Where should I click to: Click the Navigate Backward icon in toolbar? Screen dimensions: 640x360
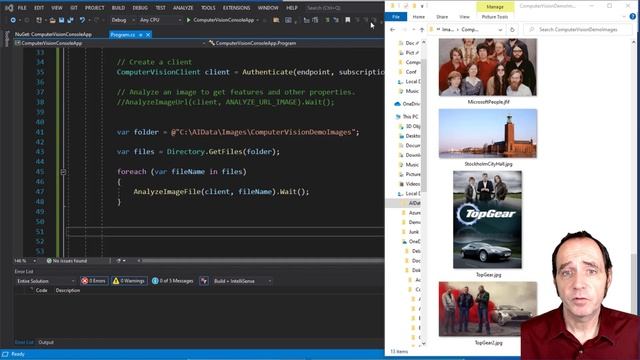[13, 20]
